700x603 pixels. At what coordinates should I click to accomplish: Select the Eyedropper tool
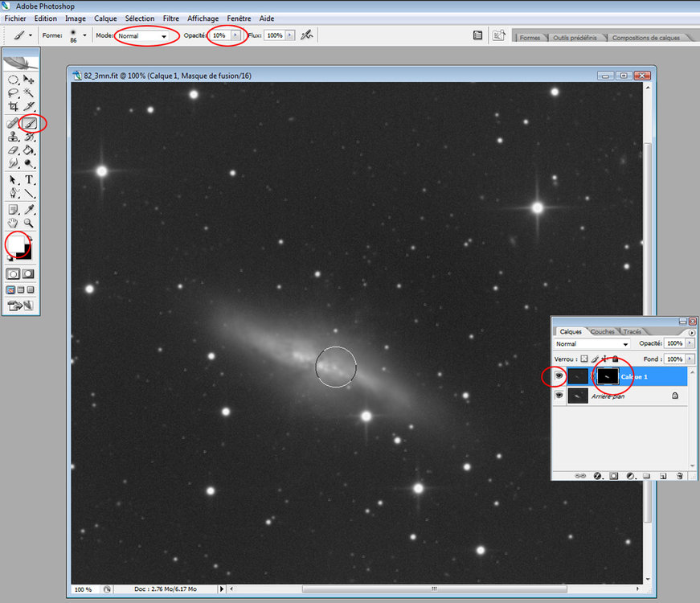pyautogui.click(x=29, y=209)
